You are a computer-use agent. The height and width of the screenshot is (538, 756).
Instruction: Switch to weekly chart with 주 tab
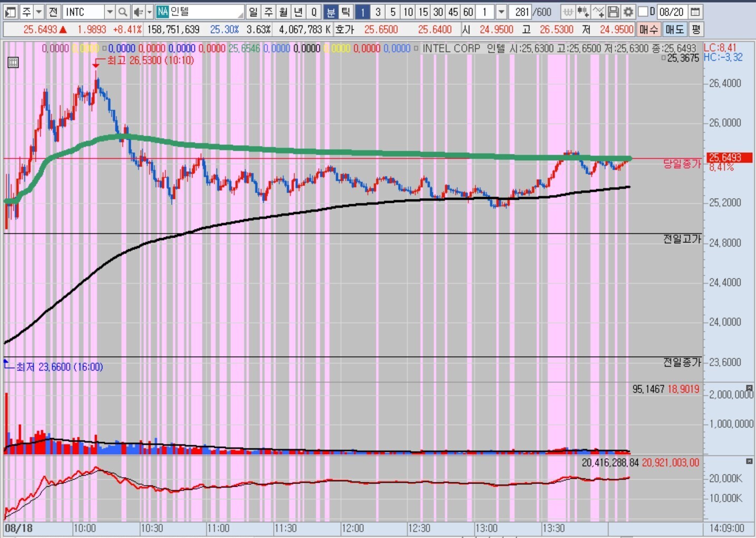[268, 12]
